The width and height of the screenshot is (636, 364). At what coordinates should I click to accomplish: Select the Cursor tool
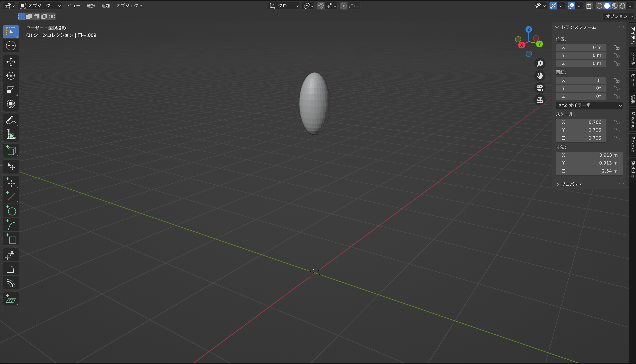pyautogui.click(x=11, y=46)
